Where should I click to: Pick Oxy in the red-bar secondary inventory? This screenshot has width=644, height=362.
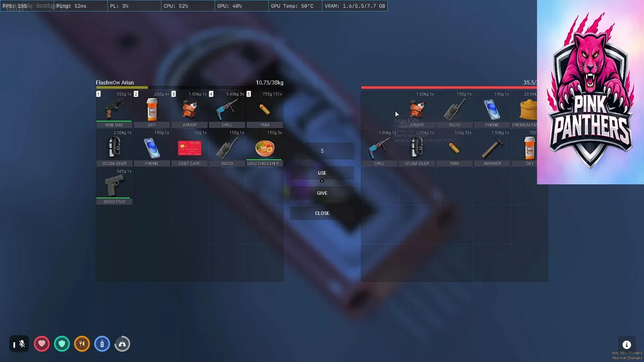click(x=524, y=148)
